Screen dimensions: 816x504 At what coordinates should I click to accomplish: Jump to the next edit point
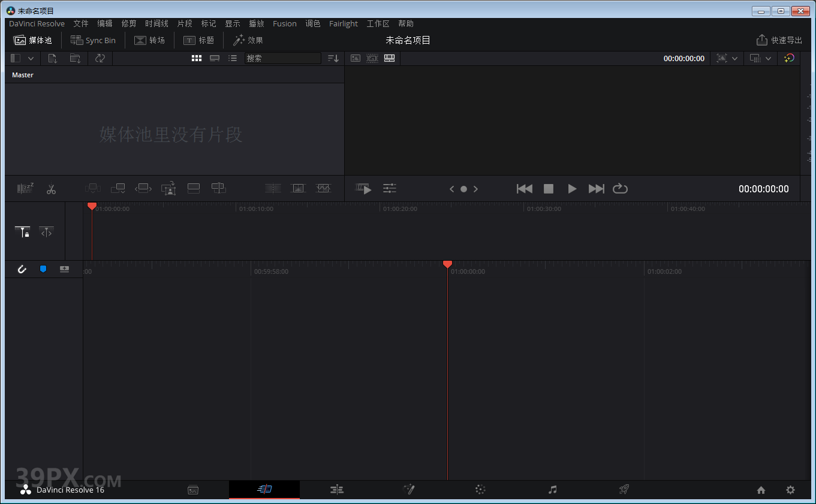597,189
